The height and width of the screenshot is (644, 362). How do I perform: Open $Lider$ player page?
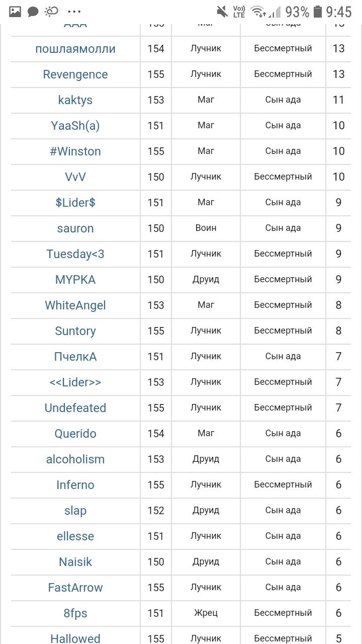[75, 203]
